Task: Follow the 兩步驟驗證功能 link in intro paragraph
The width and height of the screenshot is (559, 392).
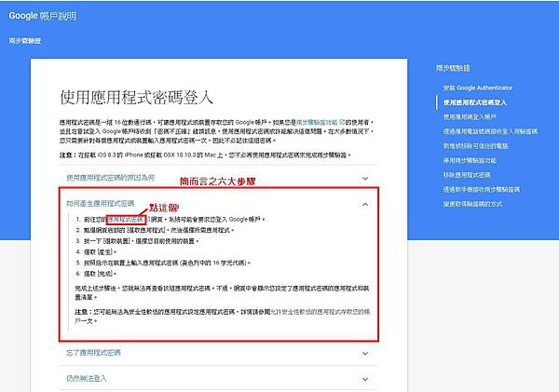Action: tap(317, 122)
